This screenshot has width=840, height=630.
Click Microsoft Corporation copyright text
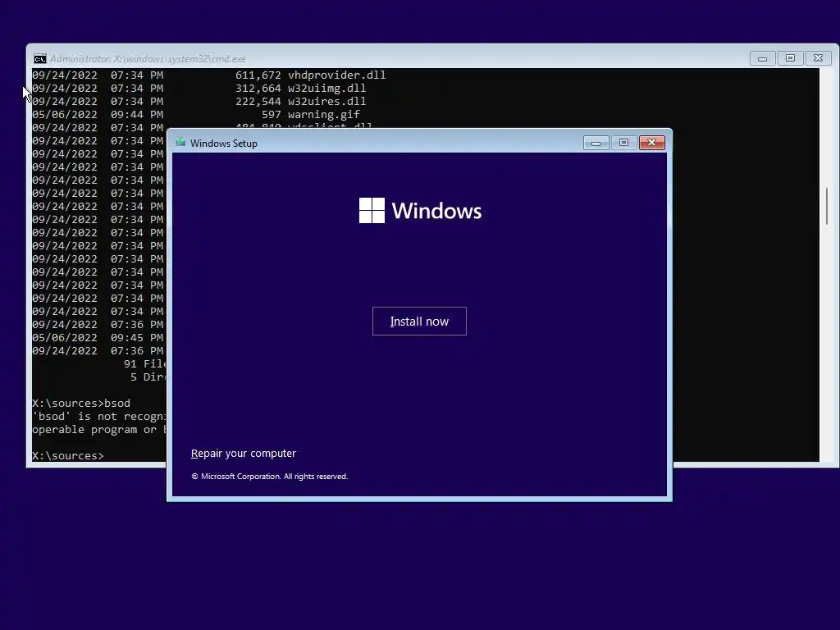coord(269,477)
